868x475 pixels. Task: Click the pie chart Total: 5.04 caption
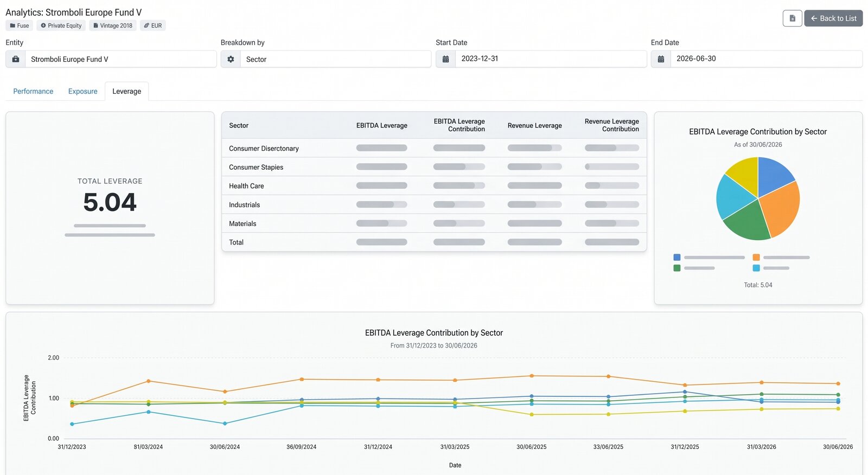pos(758,285)
